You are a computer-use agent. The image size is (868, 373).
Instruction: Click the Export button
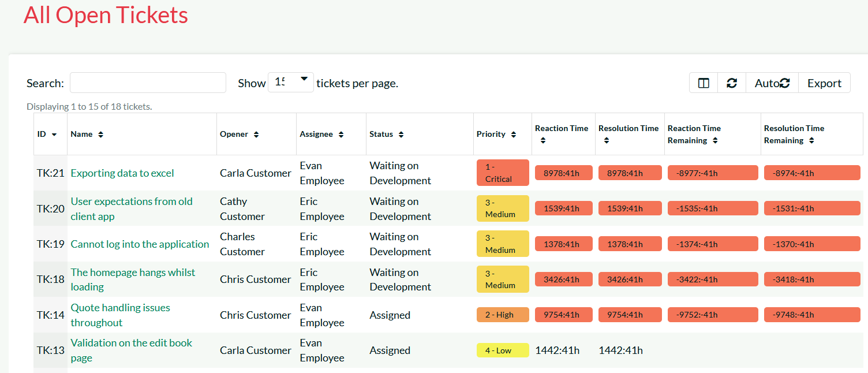coord(824,83)
